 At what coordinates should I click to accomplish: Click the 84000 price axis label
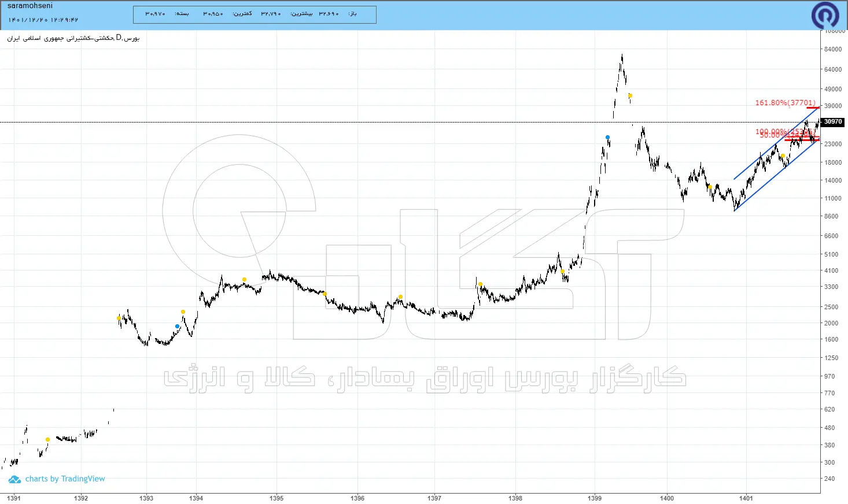[833, 50]
